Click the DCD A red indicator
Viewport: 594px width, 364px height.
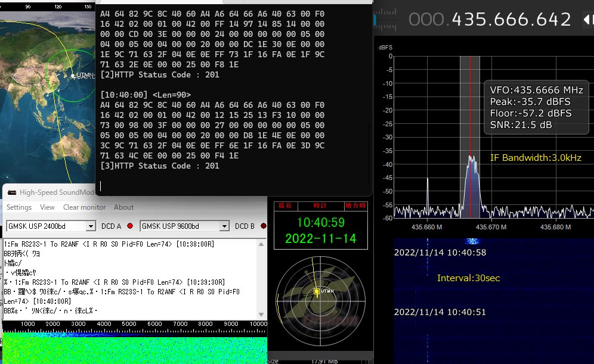point(130,226)
